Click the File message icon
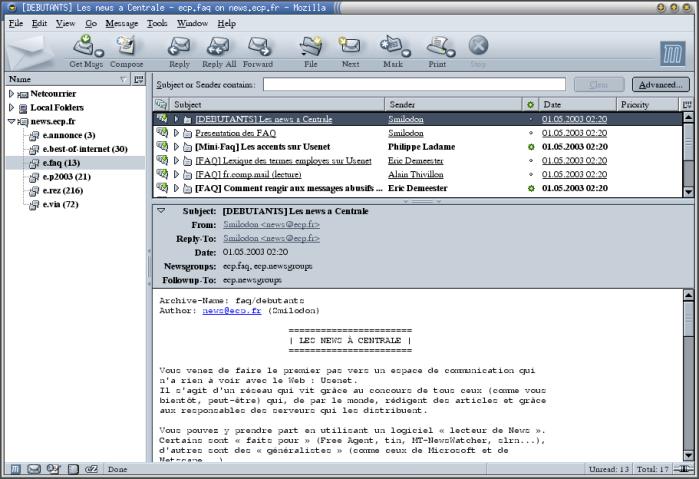699x479 pixels. [311, 48]
